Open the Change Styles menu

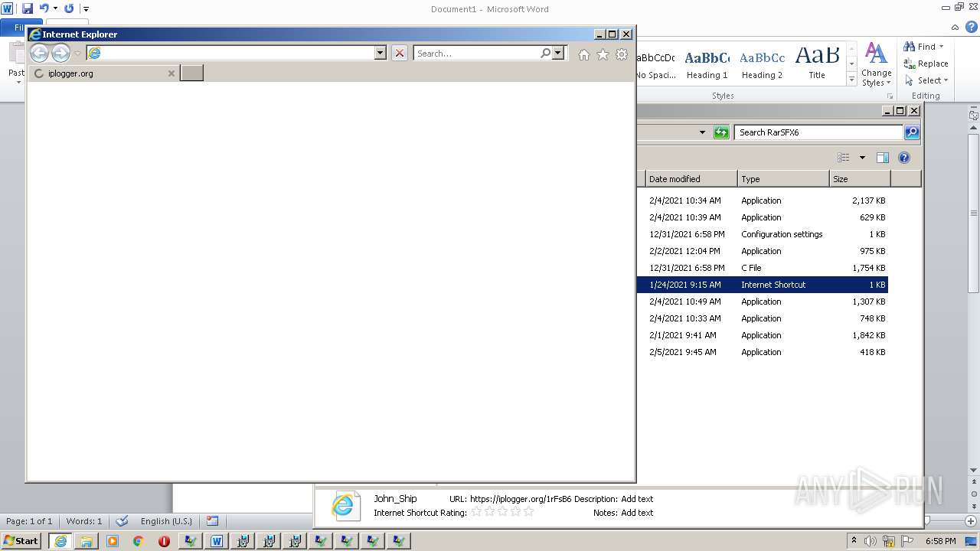(876, 65)
